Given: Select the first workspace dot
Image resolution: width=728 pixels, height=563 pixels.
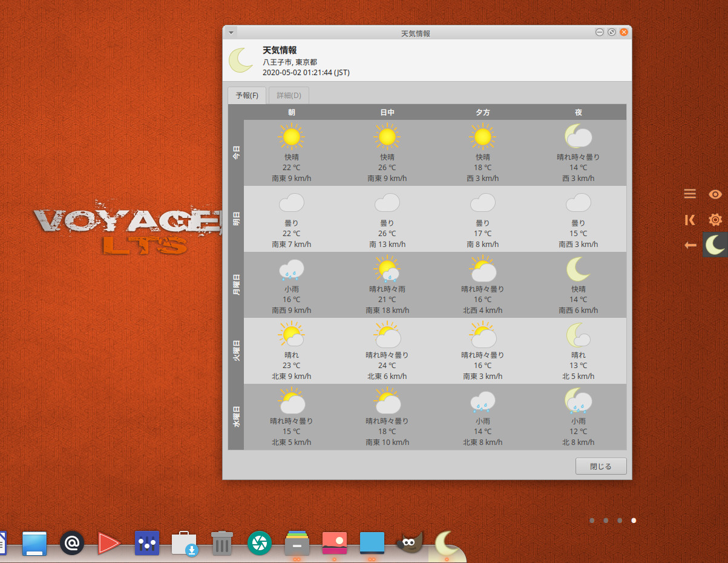Looking at the screenshot, I should [592, 520].
